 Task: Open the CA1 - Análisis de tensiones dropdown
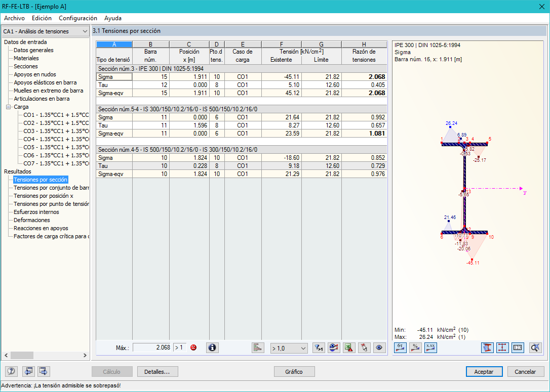pyautogui.click(x=45, y=31)
